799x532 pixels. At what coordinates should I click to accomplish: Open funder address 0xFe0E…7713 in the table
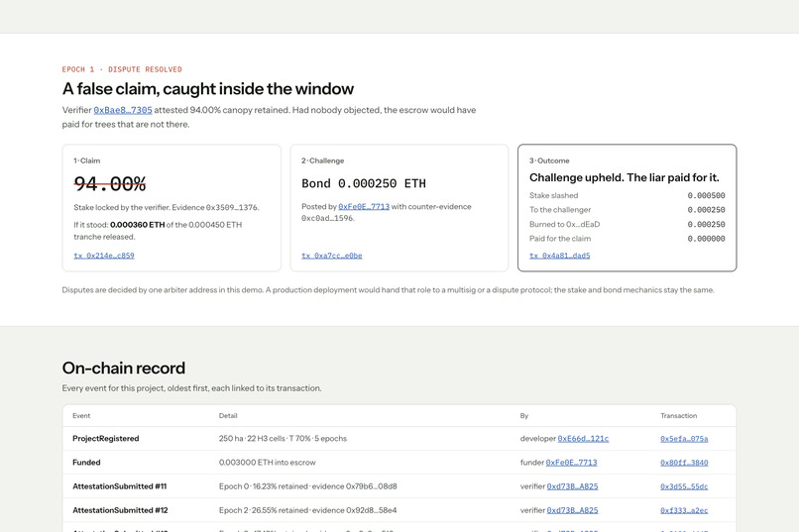coord(571,463)
